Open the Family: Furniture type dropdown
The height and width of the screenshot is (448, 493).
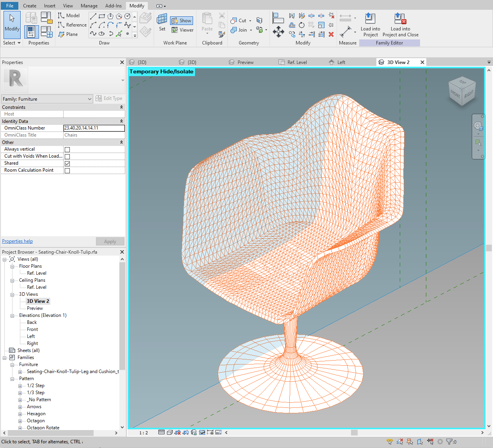pyautogui.click(x=47, y=99)
